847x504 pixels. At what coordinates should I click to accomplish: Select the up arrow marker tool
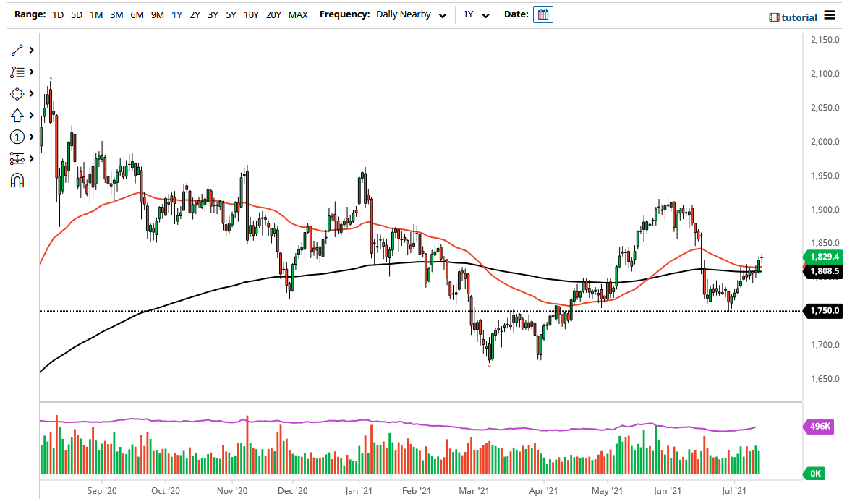(x=17, y=115)
